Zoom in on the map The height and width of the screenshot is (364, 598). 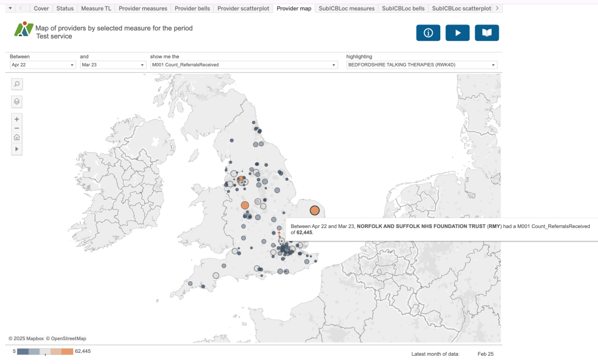tap(17, 119)
